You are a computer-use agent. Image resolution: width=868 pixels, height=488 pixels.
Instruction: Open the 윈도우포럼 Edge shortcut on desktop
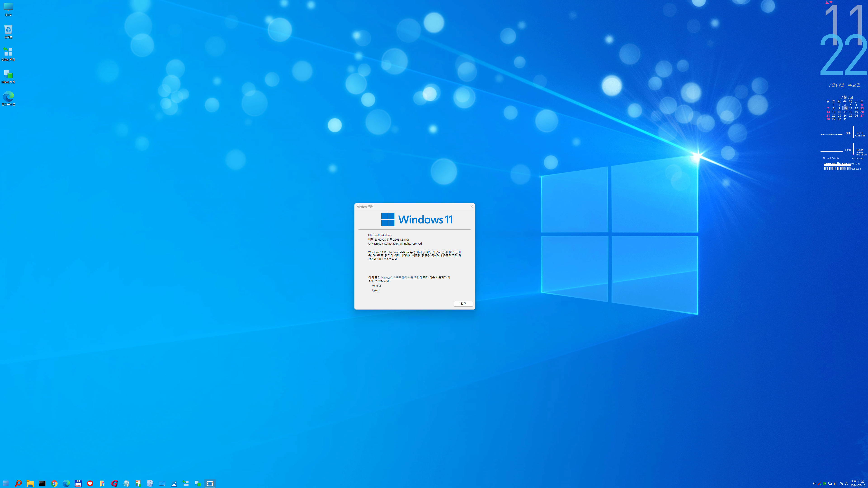click(8, 98)
